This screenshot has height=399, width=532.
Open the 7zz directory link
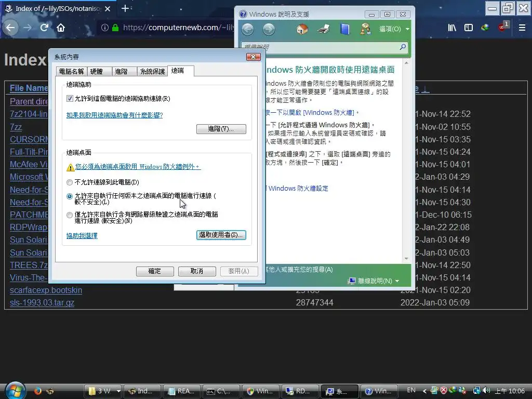16,127
